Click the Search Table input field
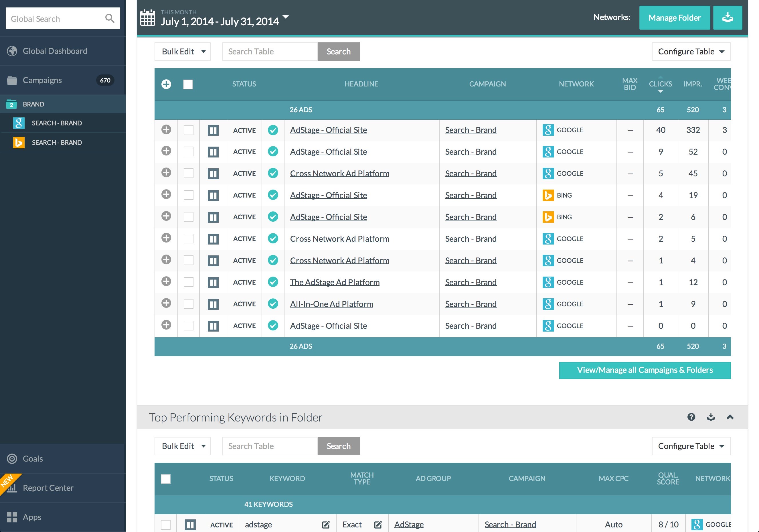The image size is (759, 532). pos(269,51)
